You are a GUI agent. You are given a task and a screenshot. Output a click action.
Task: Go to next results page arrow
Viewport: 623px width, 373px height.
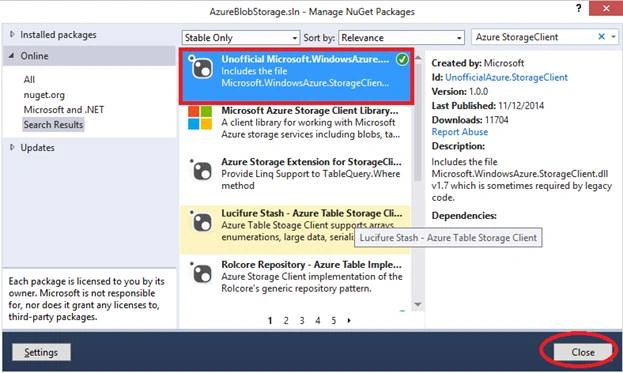(x=349, y=320)
